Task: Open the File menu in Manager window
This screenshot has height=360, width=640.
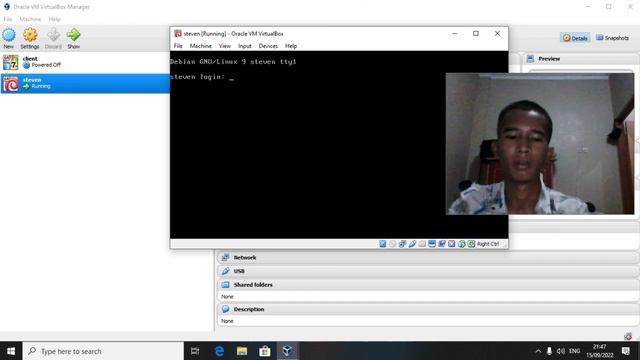Action: click(x=8, y=19)
